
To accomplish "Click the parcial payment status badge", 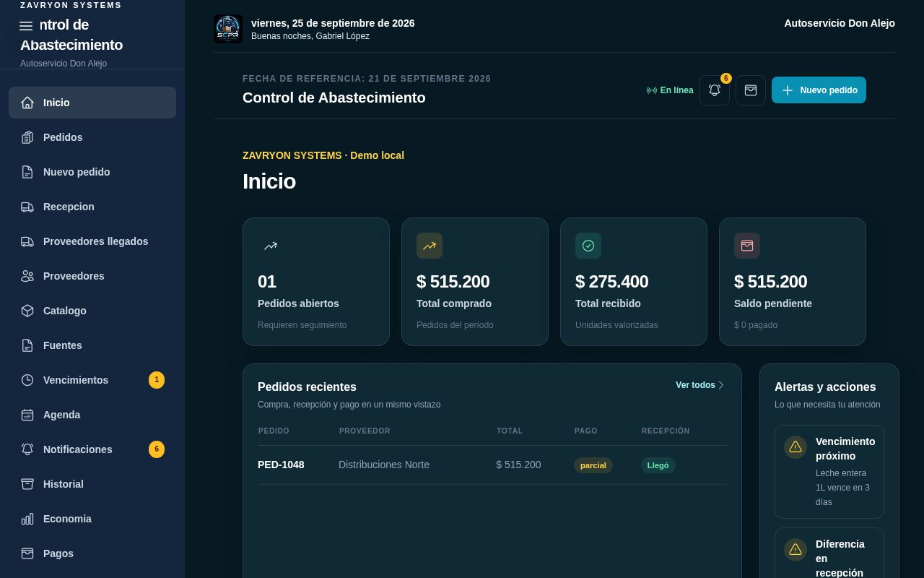I will (x=593, y=465).
